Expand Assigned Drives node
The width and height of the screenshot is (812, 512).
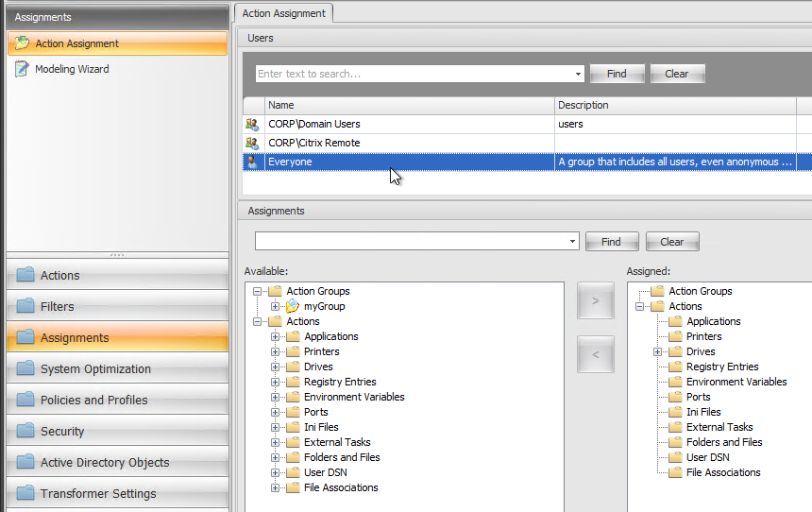click(x=657, y=351)
